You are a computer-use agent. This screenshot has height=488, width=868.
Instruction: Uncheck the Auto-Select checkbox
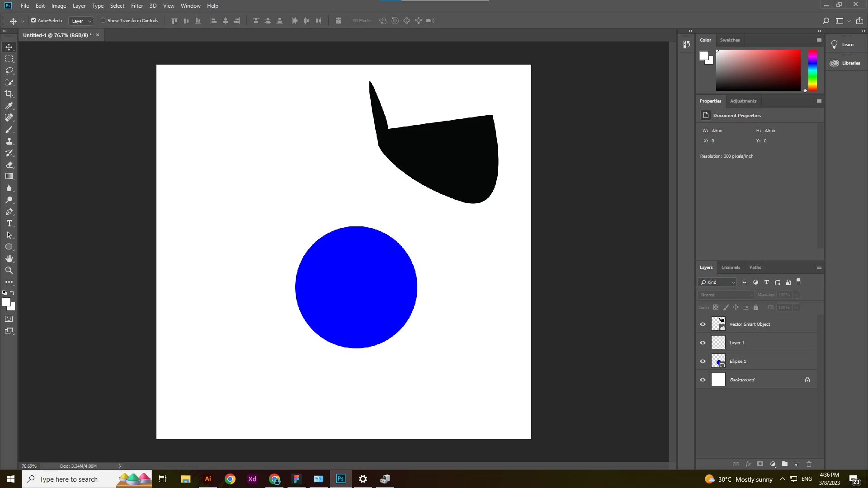point(33,20)
